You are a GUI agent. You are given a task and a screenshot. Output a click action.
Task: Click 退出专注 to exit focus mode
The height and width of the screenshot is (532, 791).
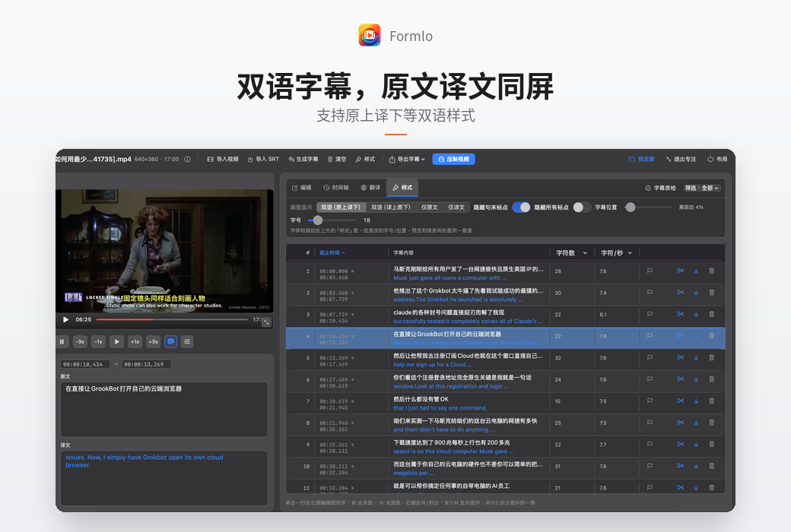pyautogui.click(x=681, y=160)
